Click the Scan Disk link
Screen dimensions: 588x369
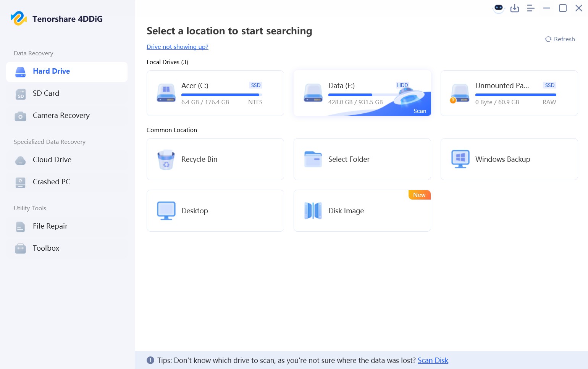click(x=433, y=360)
